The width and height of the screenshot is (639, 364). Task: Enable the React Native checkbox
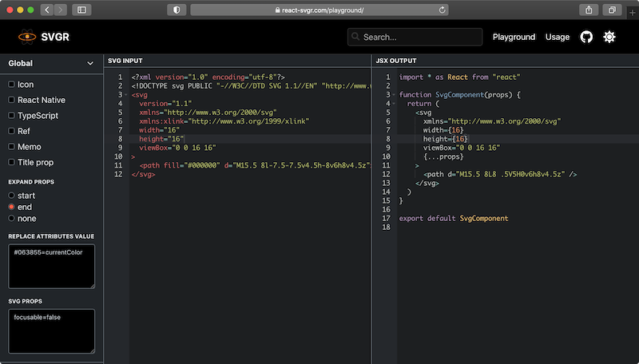coord(11,100)
